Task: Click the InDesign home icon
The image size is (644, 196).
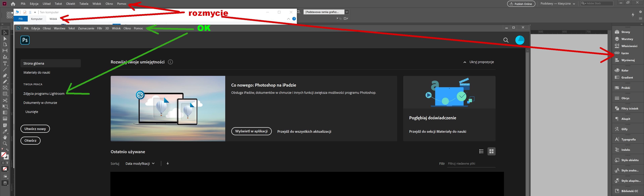Action: click(13, 4)
